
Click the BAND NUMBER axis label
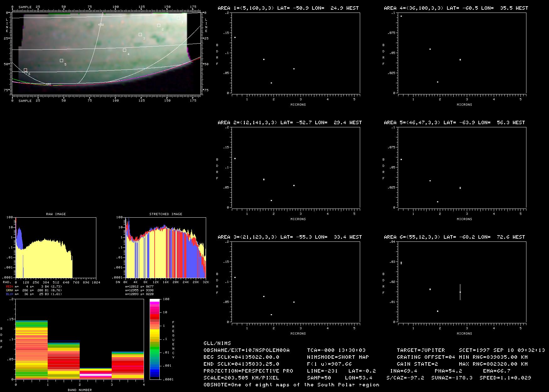click(x=80, y=390)
